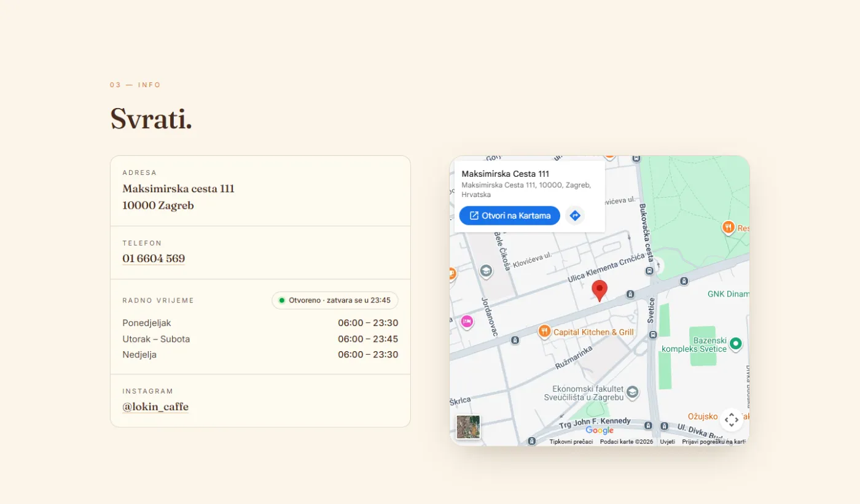Click the restaurant icon beside 'Res' label
This screenshot has width=860, height=504.
click(x=728, y=228)
